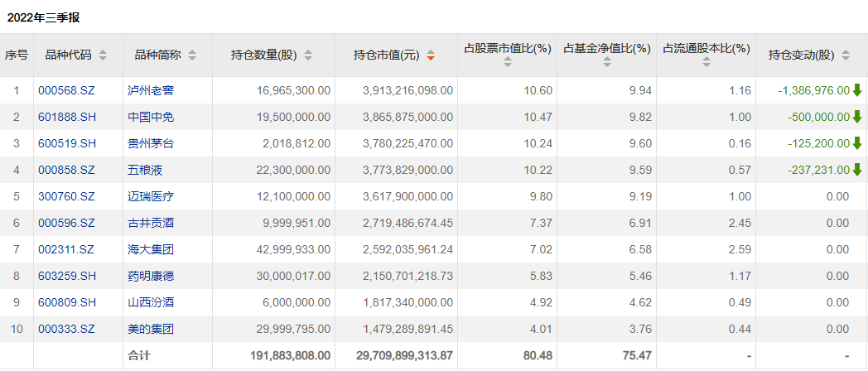Open stock code 000568.SZ link
This screenshot has width=868, height=371.
[66, 90]
